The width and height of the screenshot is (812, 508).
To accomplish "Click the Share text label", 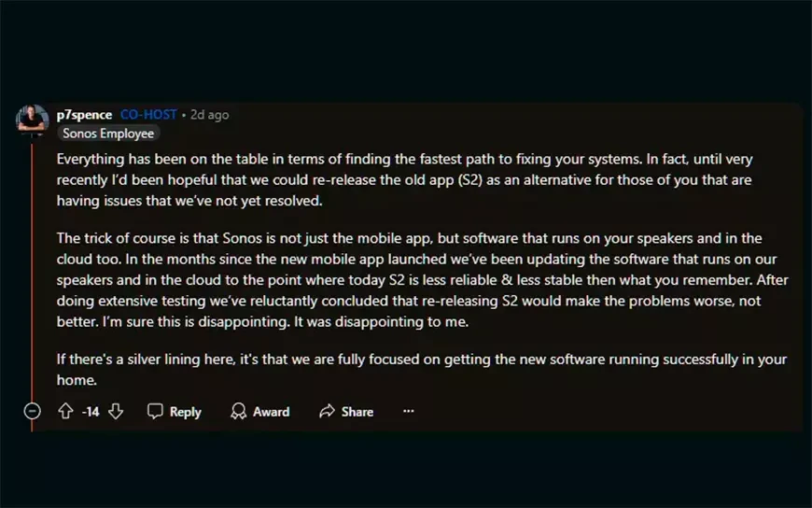I will [x=357, y=412].
